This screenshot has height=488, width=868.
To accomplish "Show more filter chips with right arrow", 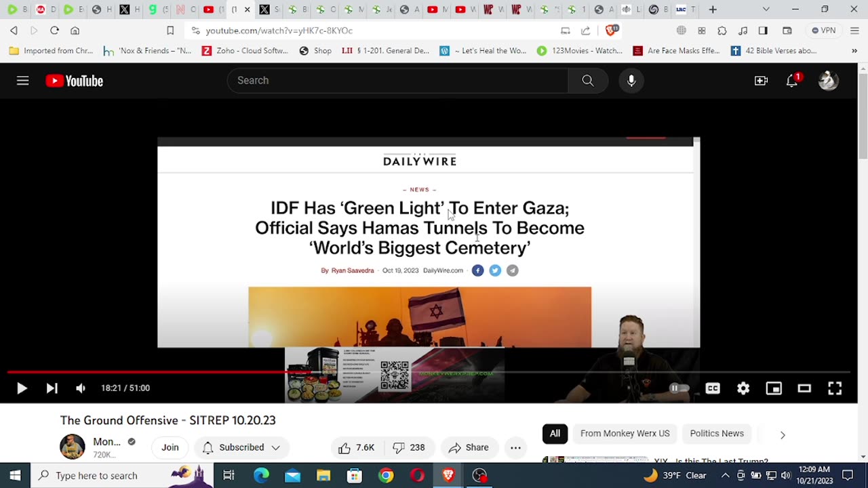I will (x=783, y=434).
